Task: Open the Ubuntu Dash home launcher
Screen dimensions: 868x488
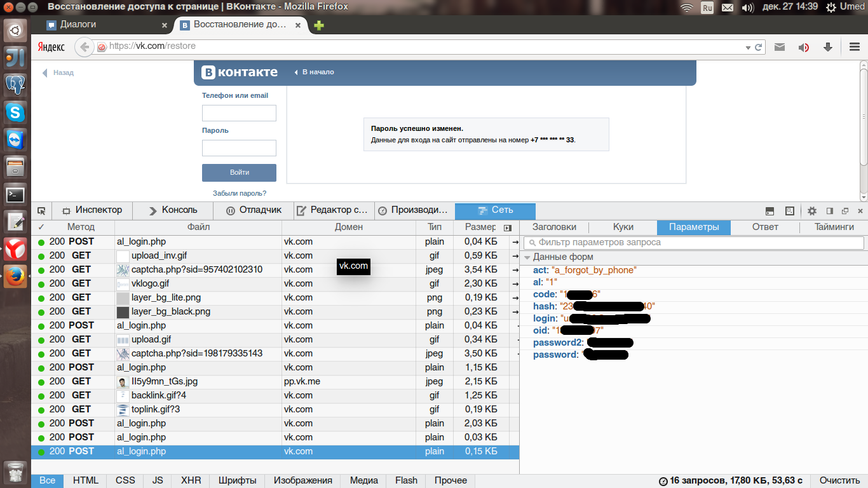Action: (x=15, y=30)
